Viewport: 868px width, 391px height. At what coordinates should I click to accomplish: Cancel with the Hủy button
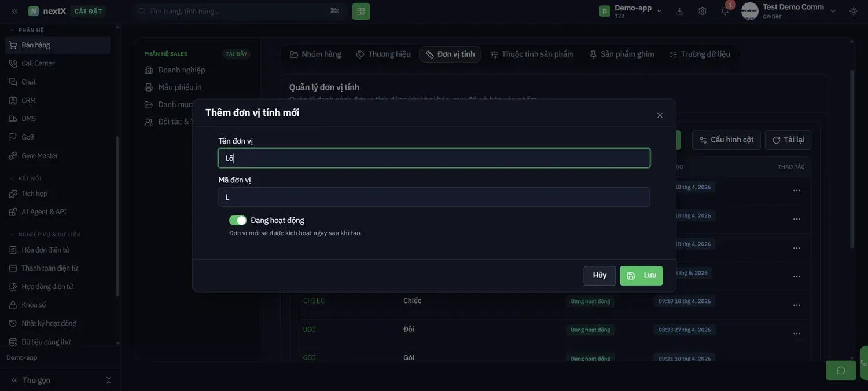tap(599, 276)
